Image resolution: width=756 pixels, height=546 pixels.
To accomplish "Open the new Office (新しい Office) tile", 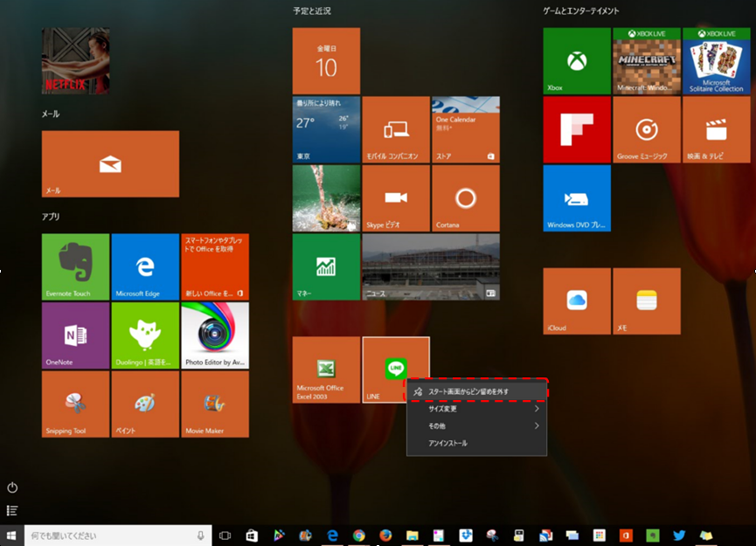I will [x=215, y=267].
